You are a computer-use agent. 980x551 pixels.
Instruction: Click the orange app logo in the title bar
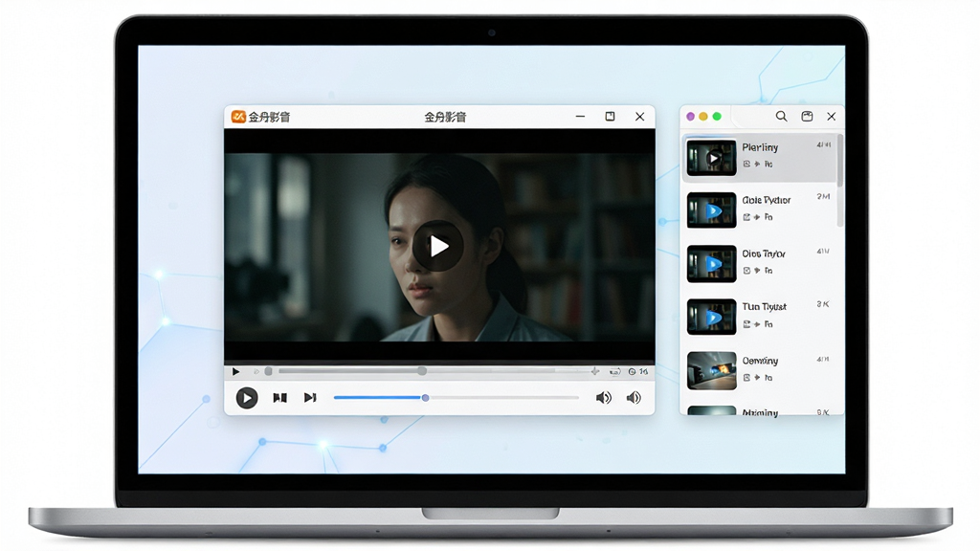(x=238, y=117)
